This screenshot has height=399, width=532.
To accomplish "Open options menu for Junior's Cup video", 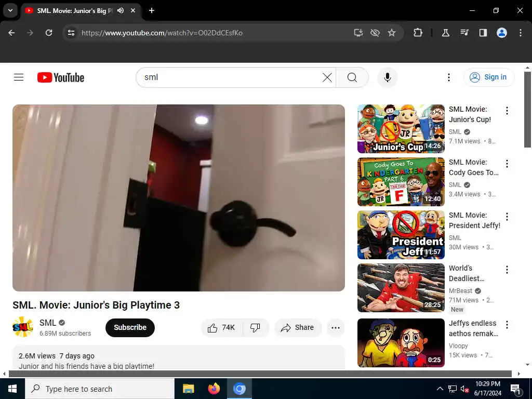I will coord(507,111).
